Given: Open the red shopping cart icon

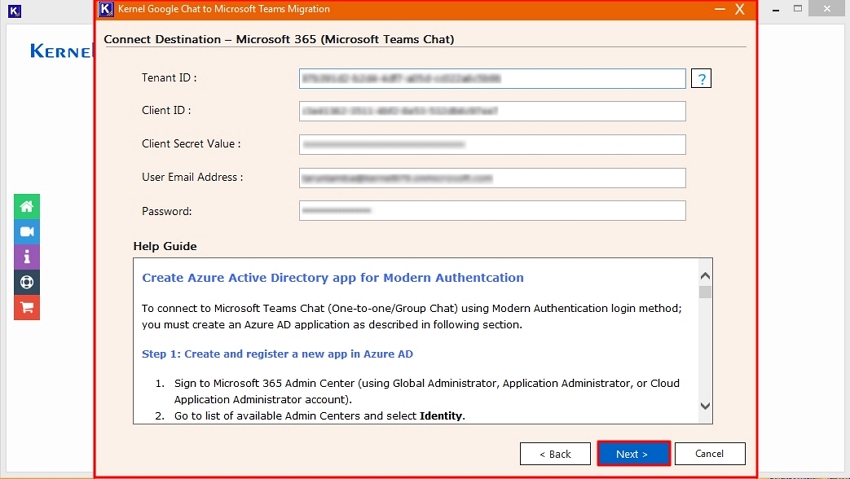Looking at the screenshot, I should click(27, 308).
